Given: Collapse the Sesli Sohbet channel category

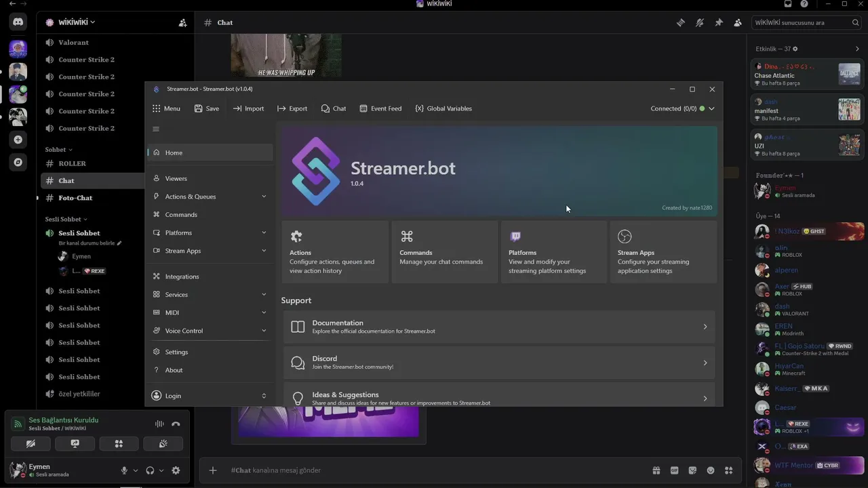Looking at the screenshot, I should pos(66,220).
